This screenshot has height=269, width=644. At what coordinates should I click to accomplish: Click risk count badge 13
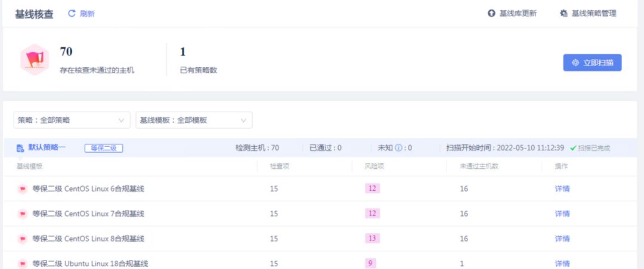(x=372, y=239)
